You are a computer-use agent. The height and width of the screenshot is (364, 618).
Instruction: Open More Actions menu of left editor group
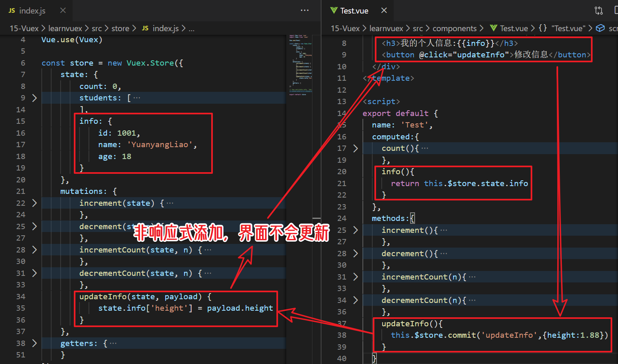coord(305,10)
